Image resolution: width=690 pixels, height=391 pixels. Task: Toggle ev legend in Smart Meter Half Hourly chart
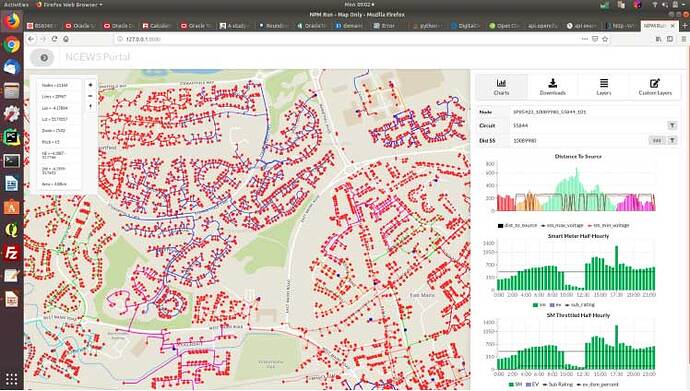click(x=555, y=305)
